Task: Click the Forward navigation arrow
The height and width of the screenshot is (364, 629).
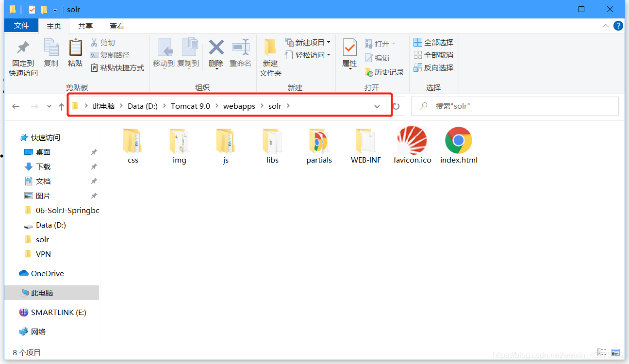Action: pyautogui.click(x=34, y=106)
